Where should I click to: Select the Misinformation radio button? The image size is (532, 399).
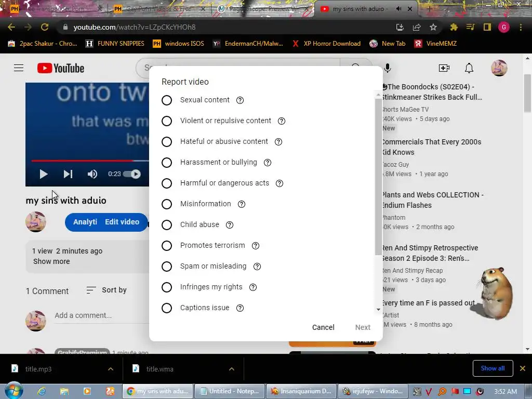(167, 204)
